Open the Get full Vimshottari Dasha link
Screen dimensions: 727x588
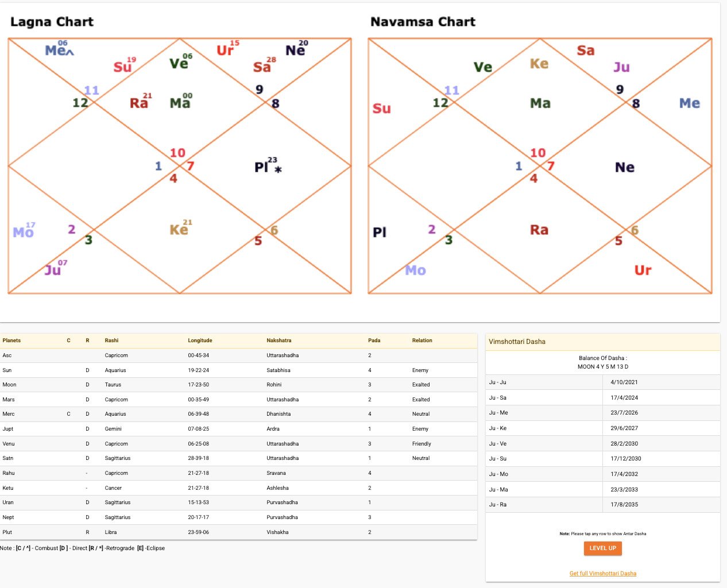pos(602,574)
